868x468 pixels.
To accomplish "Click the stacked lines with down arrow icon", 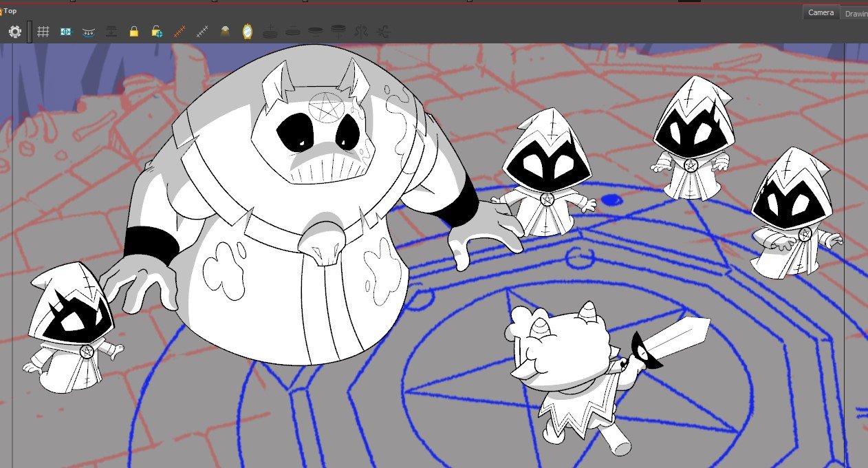I will click(x=111, y=32).
